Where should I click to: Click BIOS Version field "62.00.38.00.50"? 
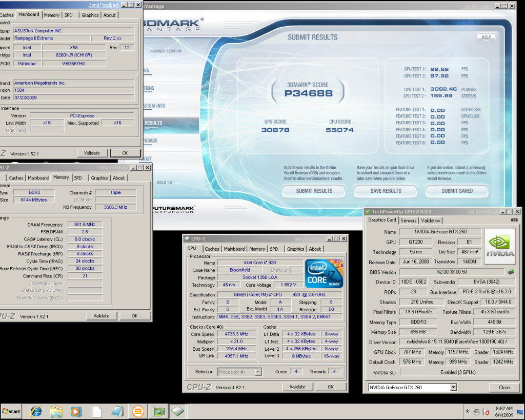click(452, 272)
